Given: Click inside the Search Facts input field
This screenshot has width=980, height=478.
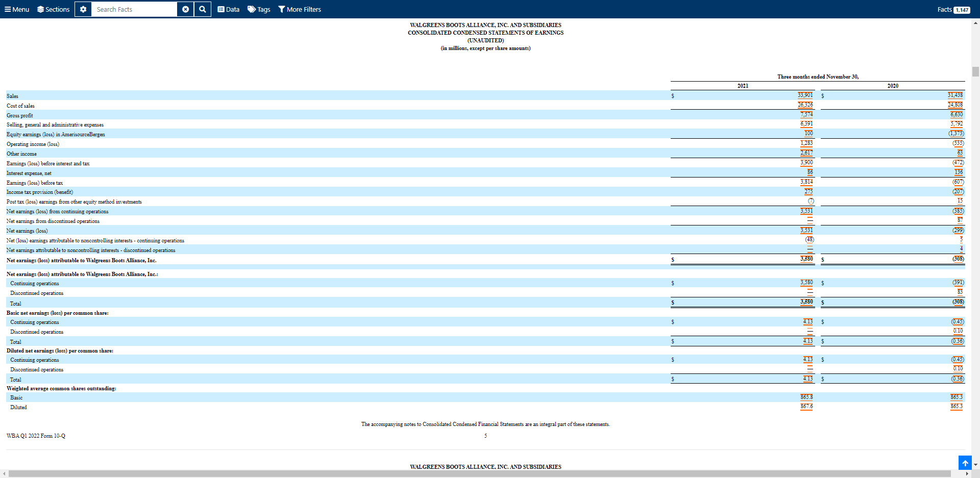Looking at the screenshot, I should (x=133, y=9).
